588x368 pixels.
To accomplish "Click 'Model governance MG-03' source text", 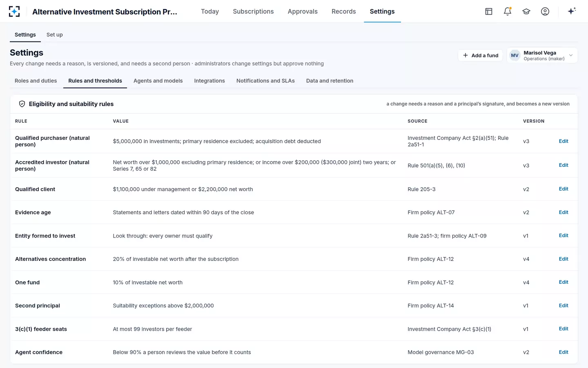I will pyautogui.click(x=441, y=352).
